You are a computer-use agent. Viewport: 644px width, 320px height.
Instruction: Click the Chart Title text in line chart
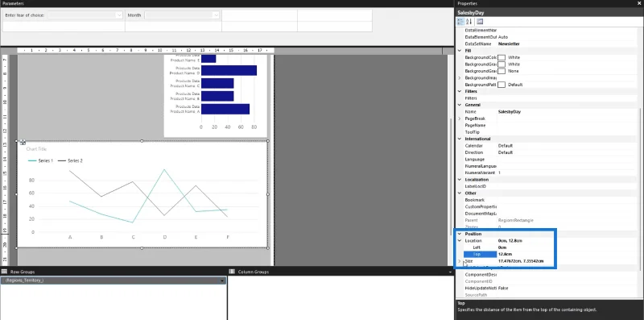point(36,149)
